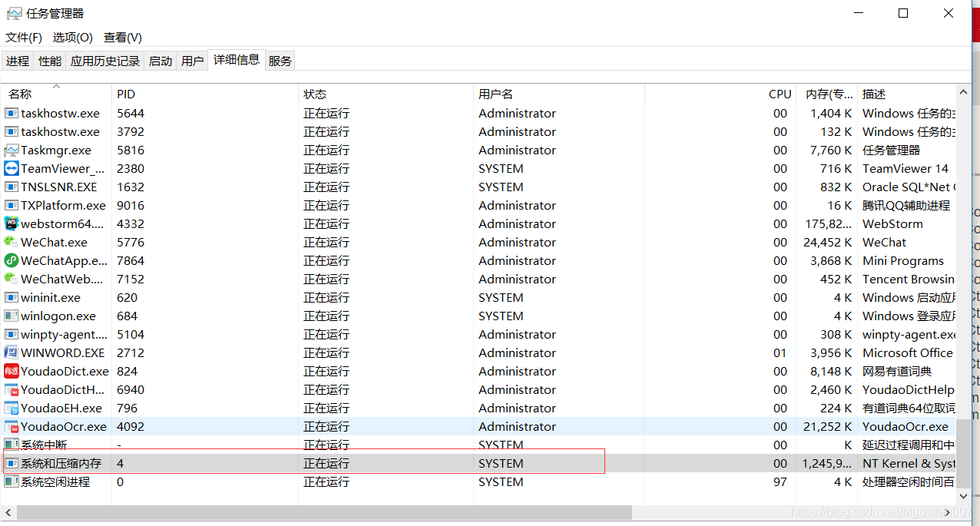Switch to the 进程 tab

point(18,61)
